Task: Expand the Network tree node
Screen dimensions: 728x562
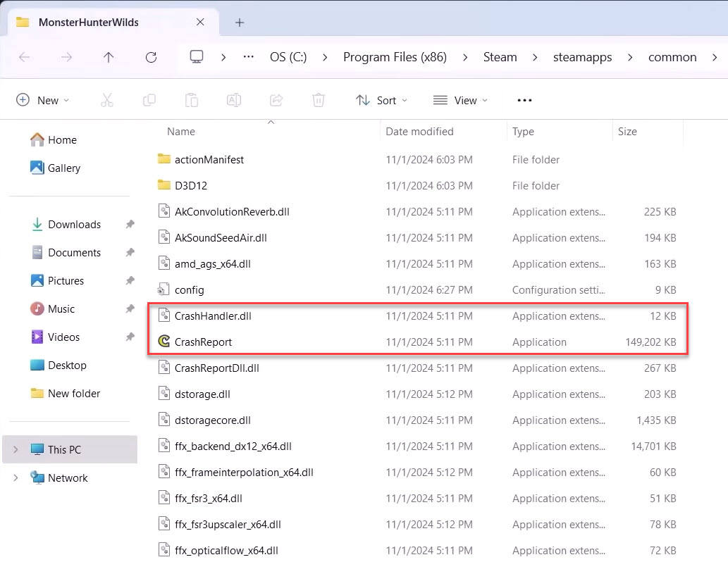Action: (x=16, y=477)
